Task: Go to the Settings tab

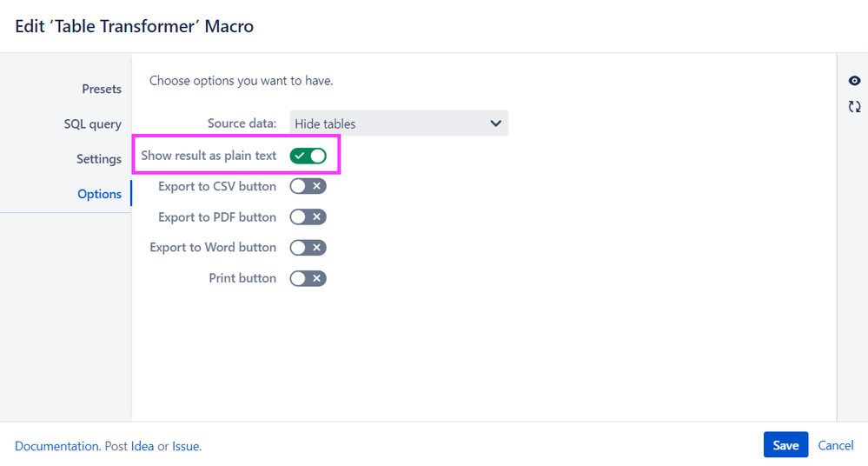Action: tap(98, 159)
